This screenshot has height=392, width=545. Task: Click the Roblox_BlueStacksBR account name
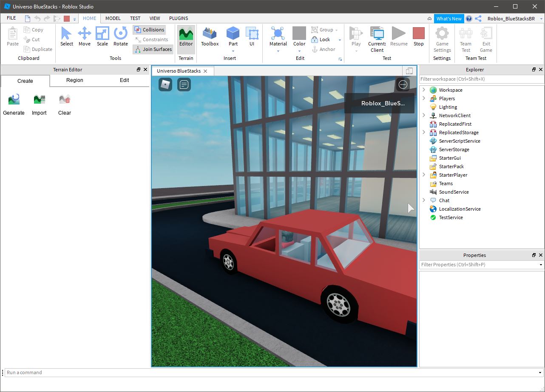tap(511, 19)
